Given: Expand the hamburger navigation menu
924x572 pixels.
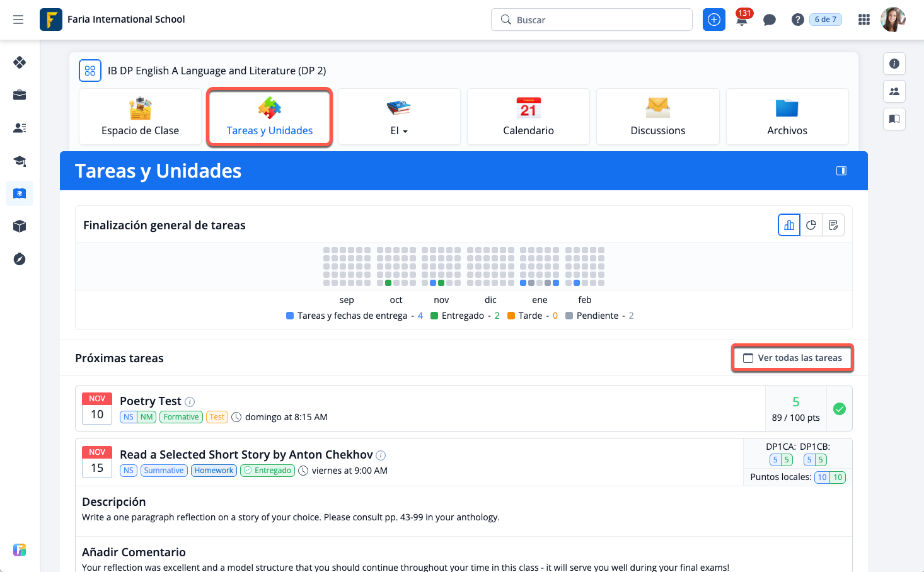Looking at the screenshot, I should click(18, 20).
